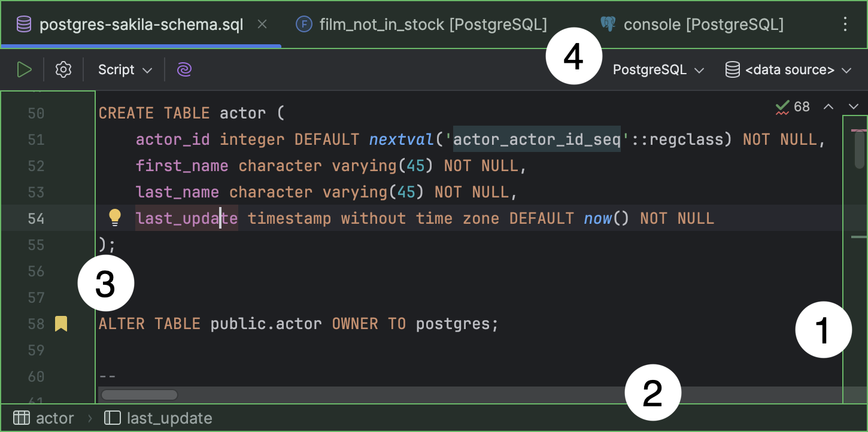
Task: Click the database icon beside data source selector
Action: point(732,69)
